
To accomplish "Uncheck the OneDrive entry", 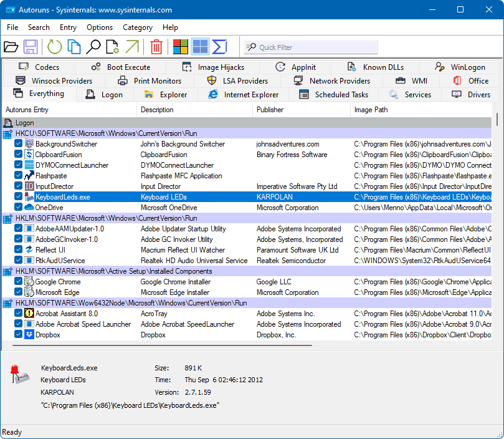I will click(x=18, y=207).
